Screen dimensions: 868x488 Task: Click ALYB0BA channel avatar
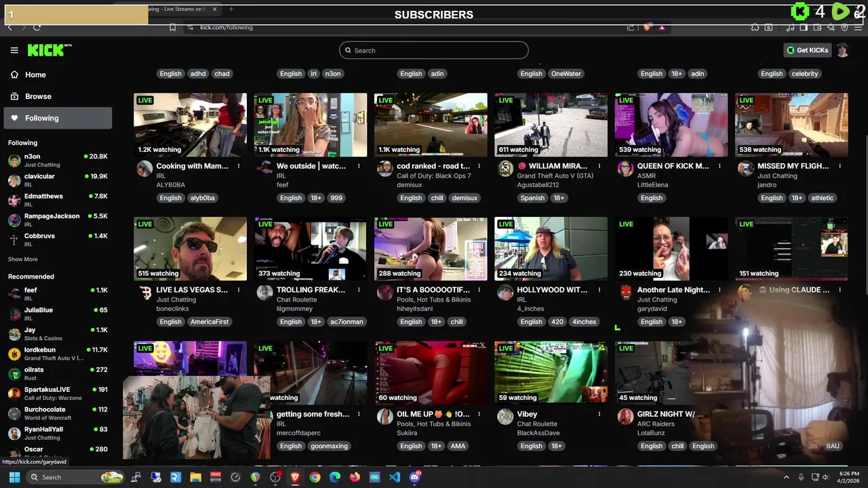(x=144, y=168)
